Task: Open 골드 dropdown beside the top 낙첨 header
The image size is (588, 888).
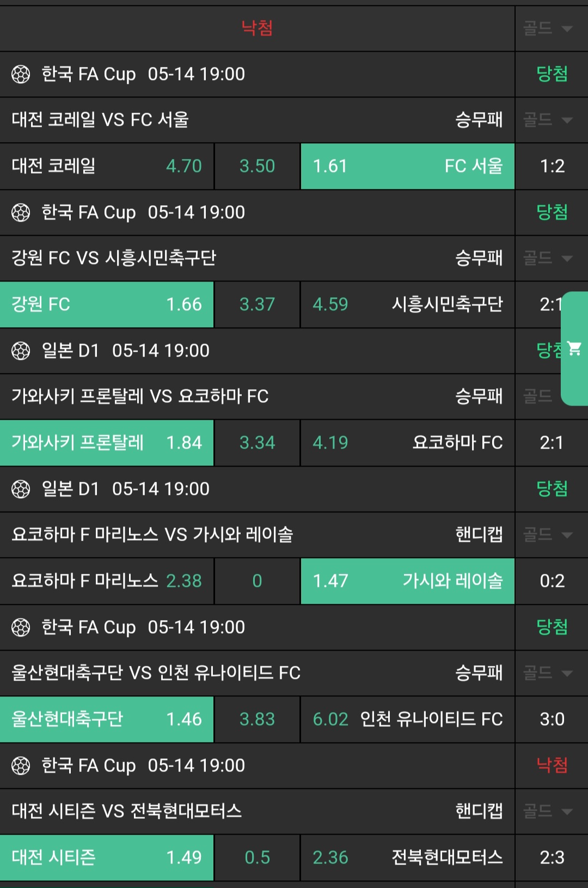Action: click(x=548, y=28)
